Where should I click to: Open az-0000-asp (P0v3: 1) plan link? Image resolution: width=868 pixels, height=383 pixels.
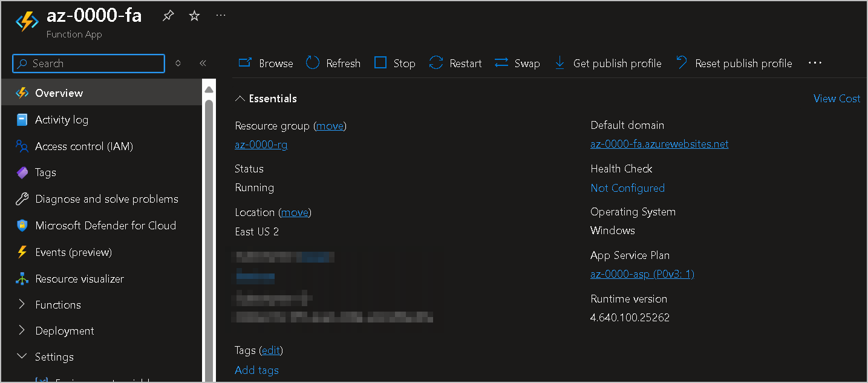click(x=642, y=274)
